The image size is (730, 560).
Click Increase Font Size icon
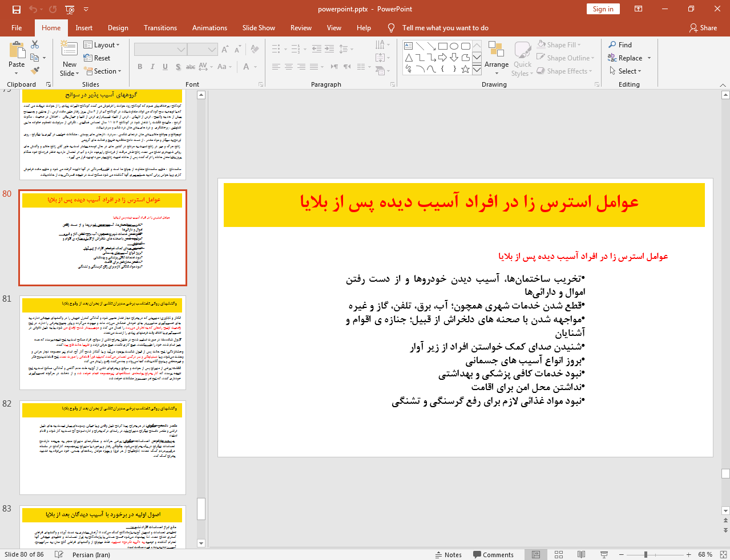tap(225, 50)
